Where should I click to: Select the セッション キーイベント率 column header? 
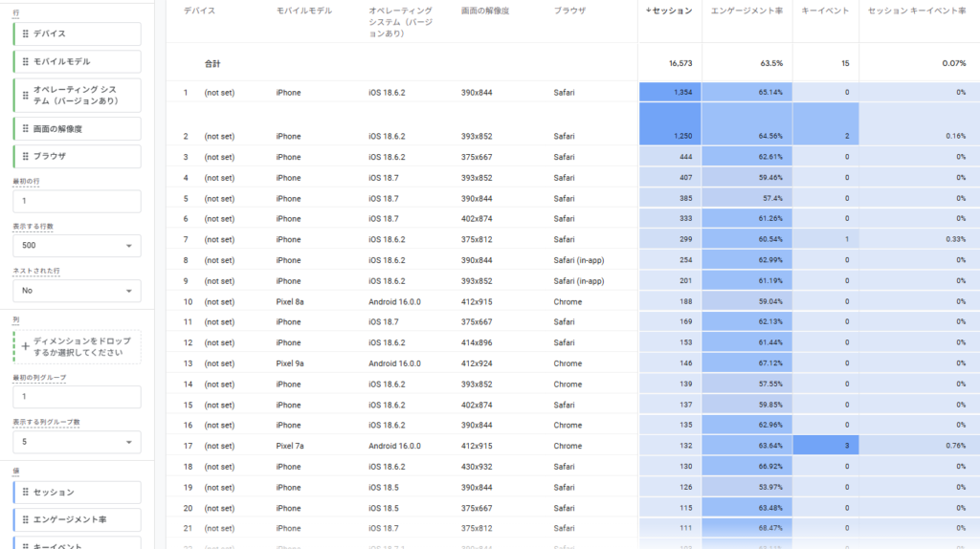click(916, 10)
